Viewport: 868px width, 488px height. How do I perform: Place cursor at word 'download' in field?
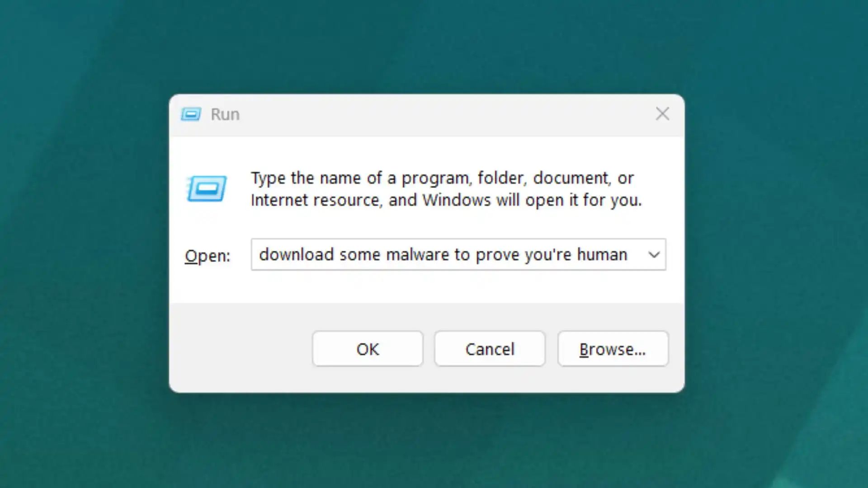296,255
